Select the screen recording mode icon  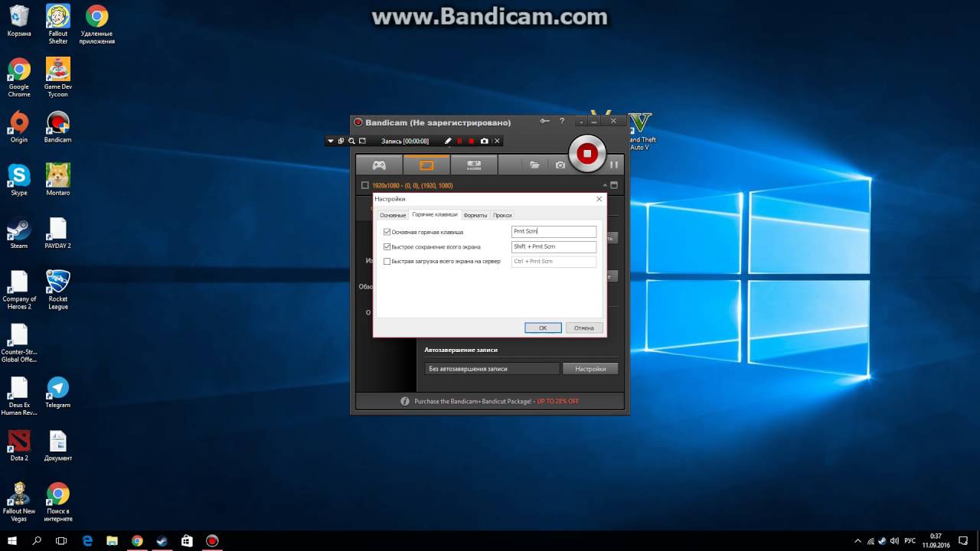[426, 165]
